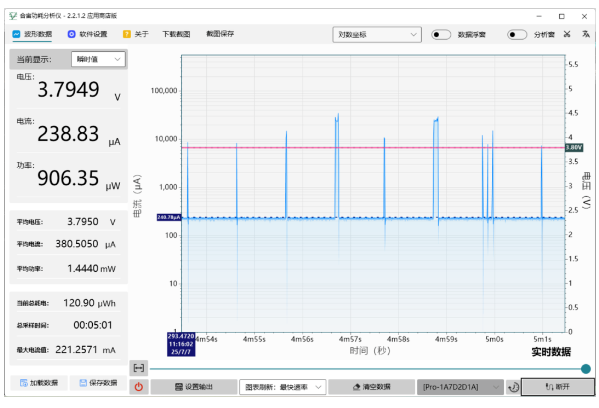
Task: Open the 软件设置 software settings tab
Action: (87, 34)
